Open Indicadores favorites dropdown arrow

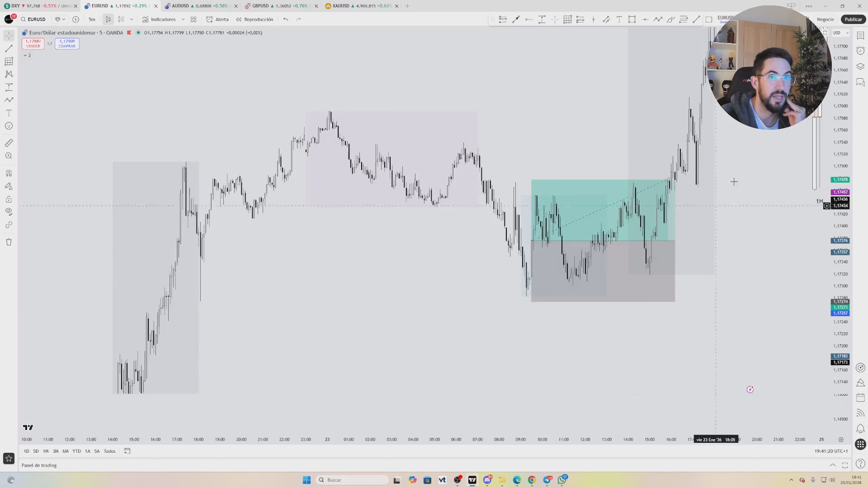(x=183, y=19)
